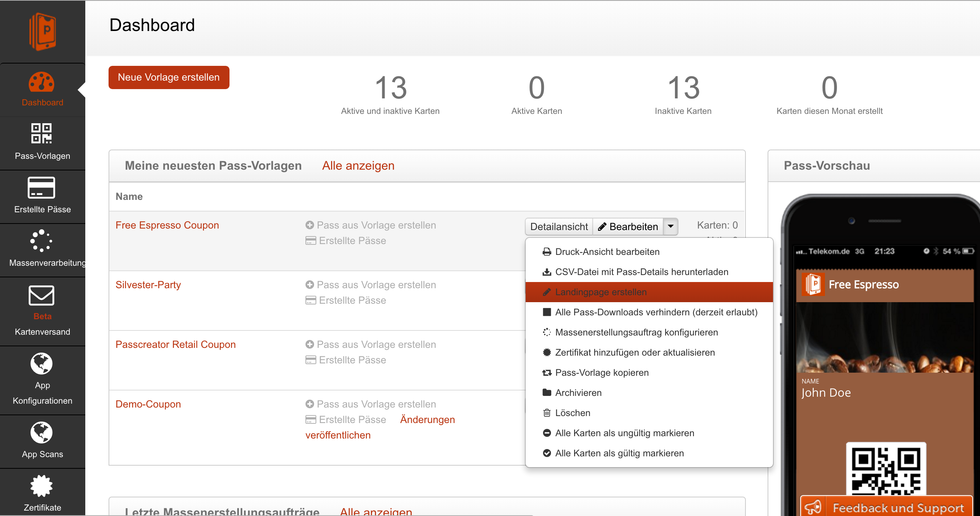The width and height of the screenshot is (980, 516).
Task: Select Löschen in the dropdown menu
Action: (x=649, y=413)
